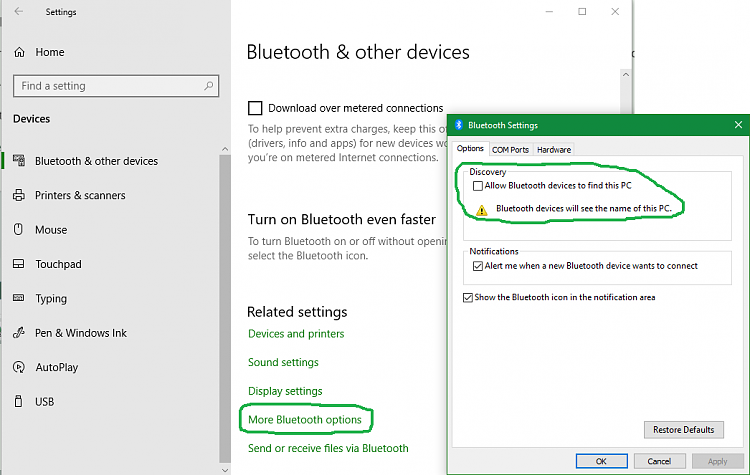Toggle Show the Bluetooth icon in notification area
The image size is (750, 475).
[x=468, y=298]
